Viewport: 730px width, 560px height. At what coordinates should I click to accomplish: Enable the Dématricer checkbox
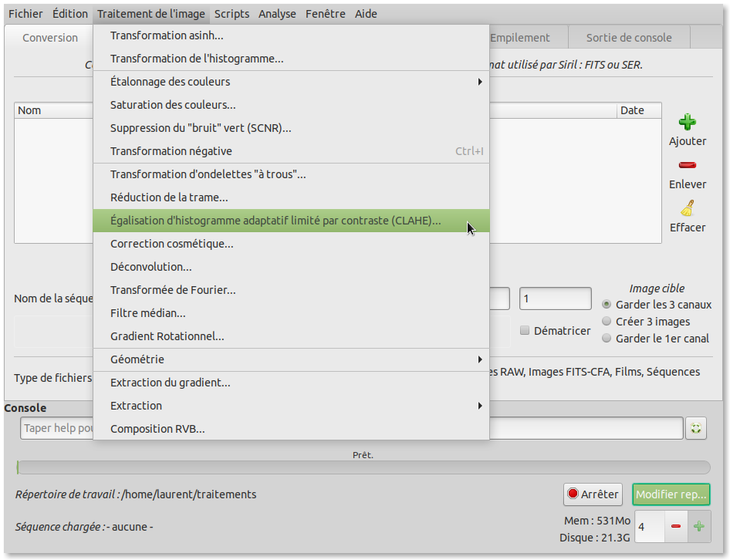526,330
